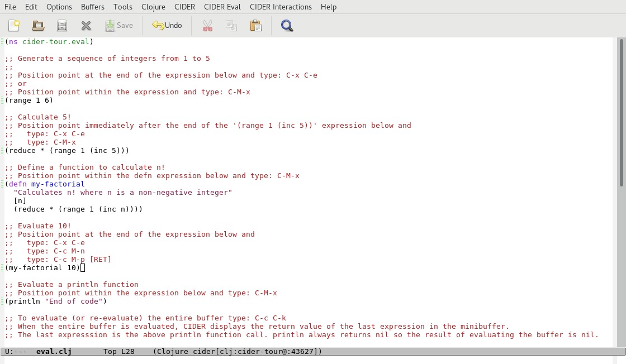The width and height of the screenshot is (626, 364).
Task: Click the vertical scrollbar thumb
Action: point(622,112)
